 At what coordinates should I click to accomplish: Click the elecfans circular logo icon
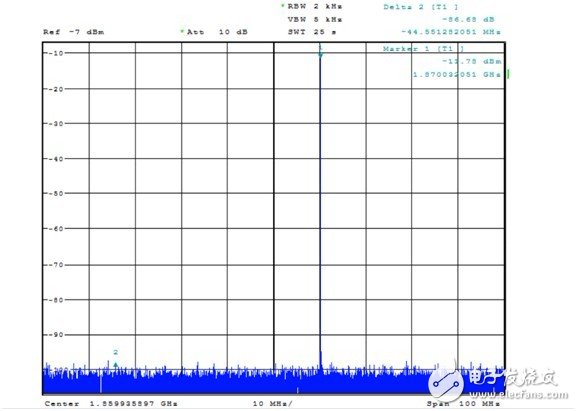(446, 383)
